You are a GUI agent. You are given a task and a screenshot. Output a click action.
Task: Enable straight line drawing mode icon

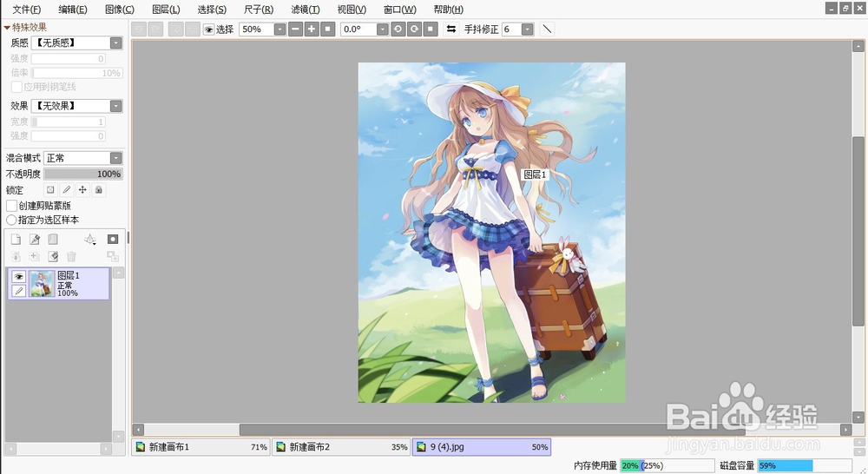coord(547,29)
